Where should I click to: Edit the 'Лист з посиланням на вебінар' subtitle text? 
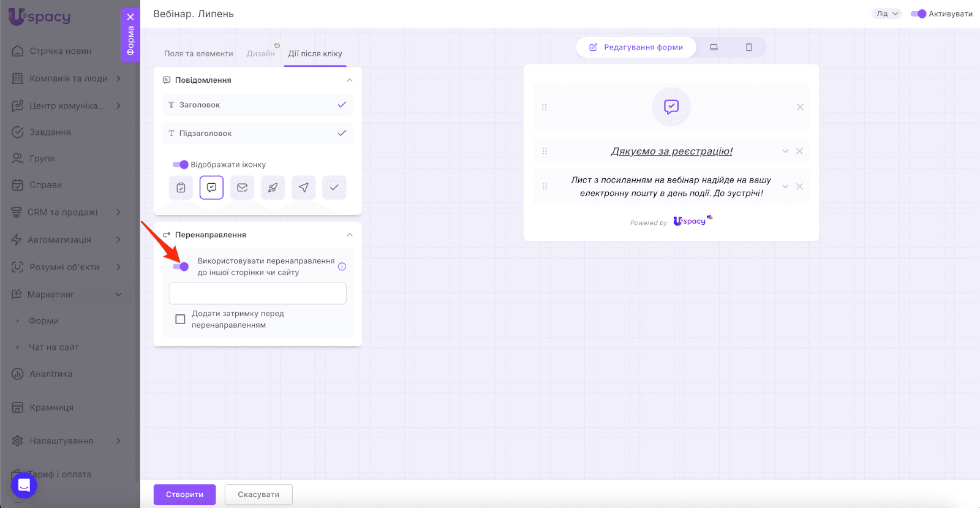(x=671, y=186)
